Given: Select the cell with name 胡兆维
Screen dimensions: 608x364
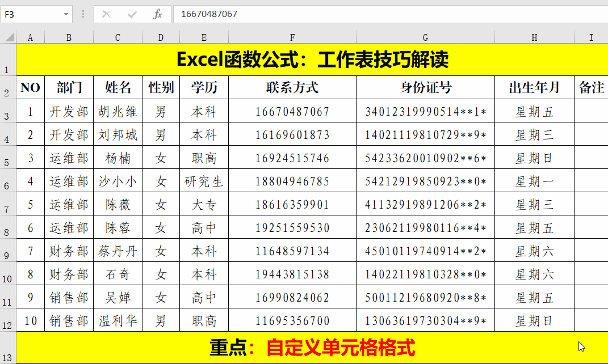Looking at the screenshot, I should (118, 112).
